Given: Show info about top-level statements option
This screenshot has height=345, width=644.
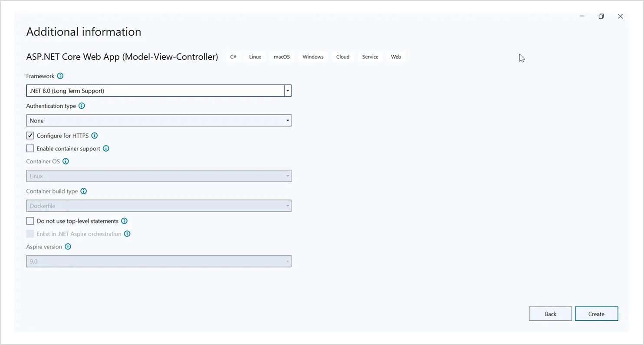Looking at the screenshot, I should (125, 221).
